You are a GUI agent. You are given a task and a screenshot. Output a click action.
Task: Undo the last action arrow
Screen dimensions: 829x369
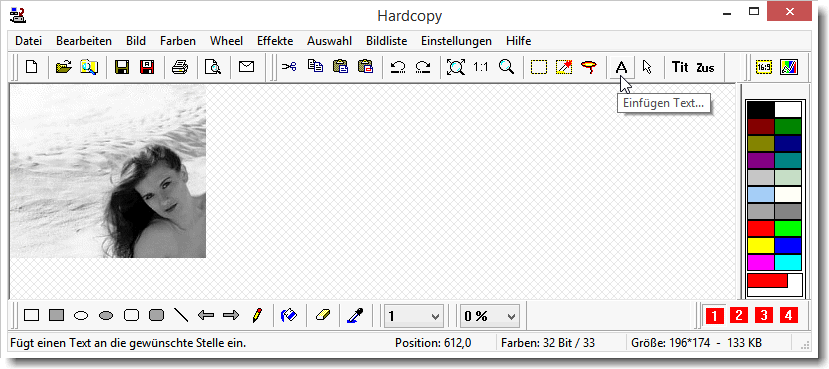pyautogui.click(x=398, y=67)
